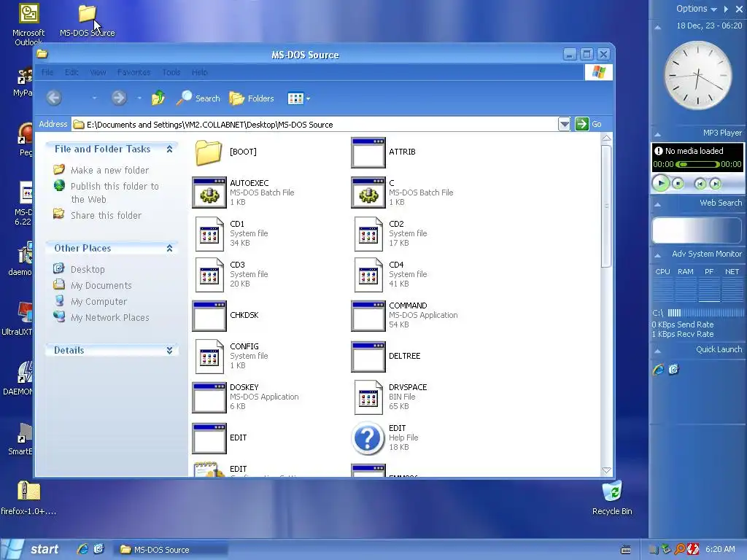Viewport: 747px width, 560px height.
Task: Click the Back navigation arrow
Action: (54, 98)
